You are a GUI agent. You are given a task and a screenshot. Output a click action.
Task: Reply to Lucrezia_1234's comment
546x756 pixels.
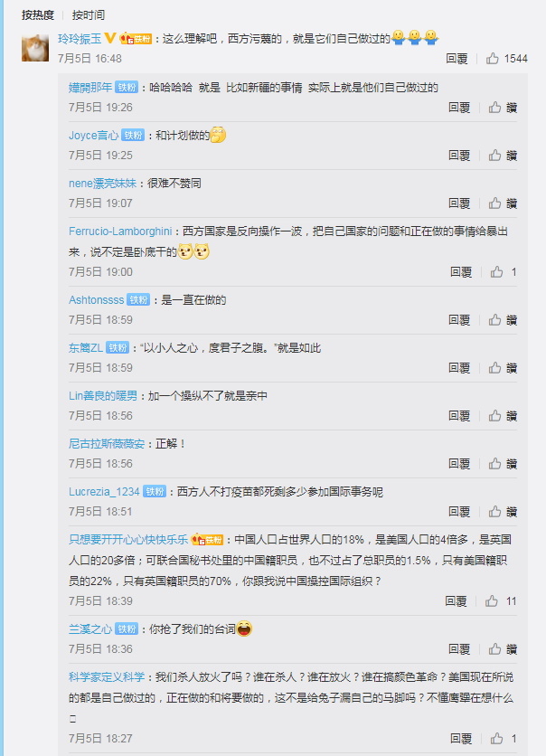pyautogui.click(x=459, y=512)
